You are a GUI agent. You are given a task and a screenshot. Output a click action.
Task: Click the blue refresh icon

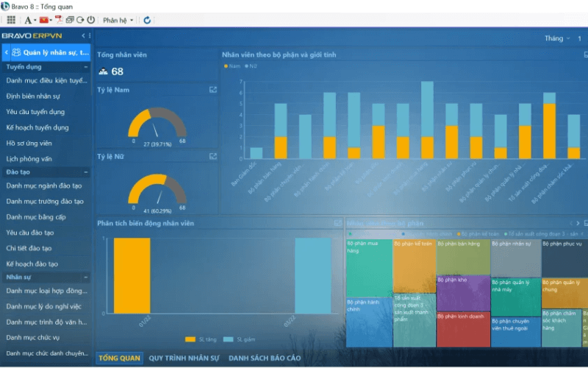pos(147,20)
